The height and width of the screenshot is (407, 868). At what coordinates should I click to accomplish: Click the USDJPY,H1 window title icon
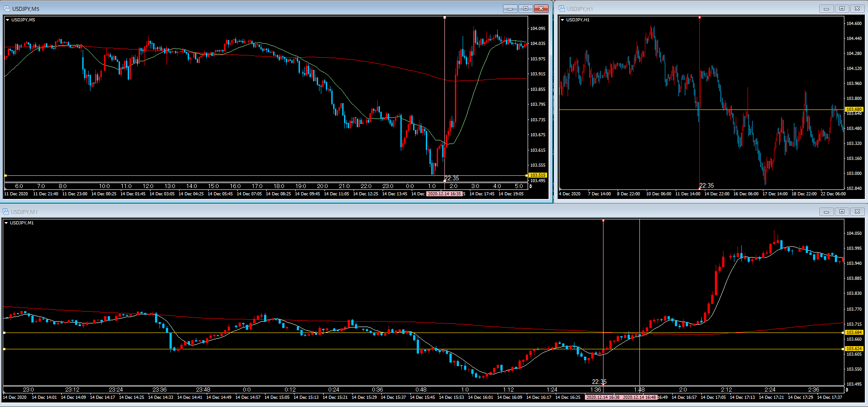tap(562, 9)
